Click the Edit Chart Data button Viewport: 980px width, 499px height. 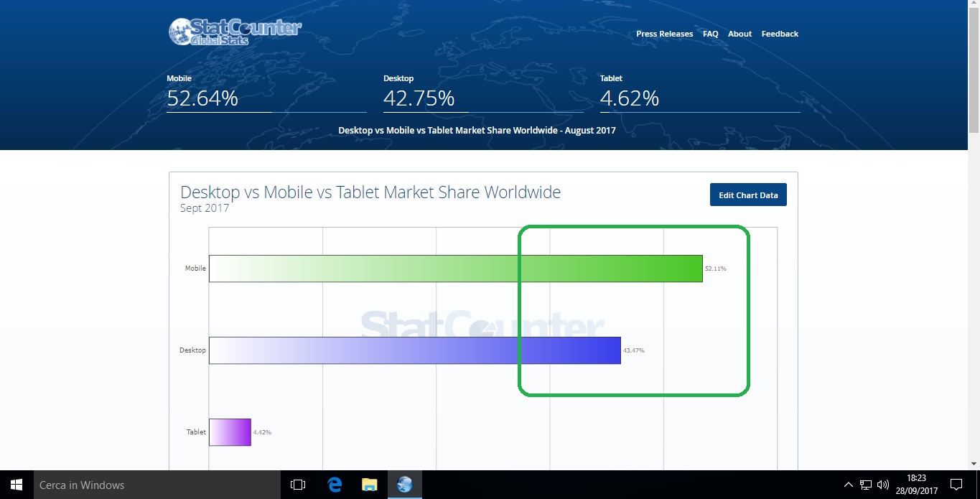click(748, 195)
